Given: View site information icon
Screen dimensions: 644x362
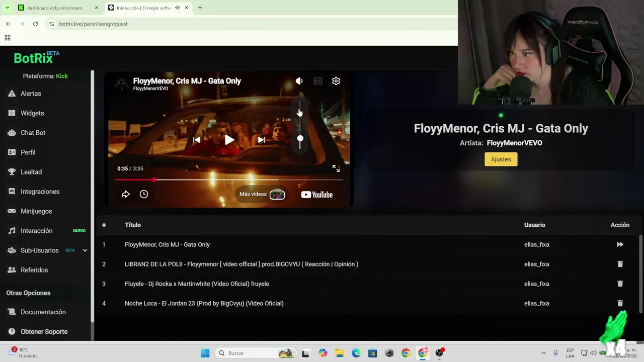Looking at the screenshot, I should (x=51, y=24).
